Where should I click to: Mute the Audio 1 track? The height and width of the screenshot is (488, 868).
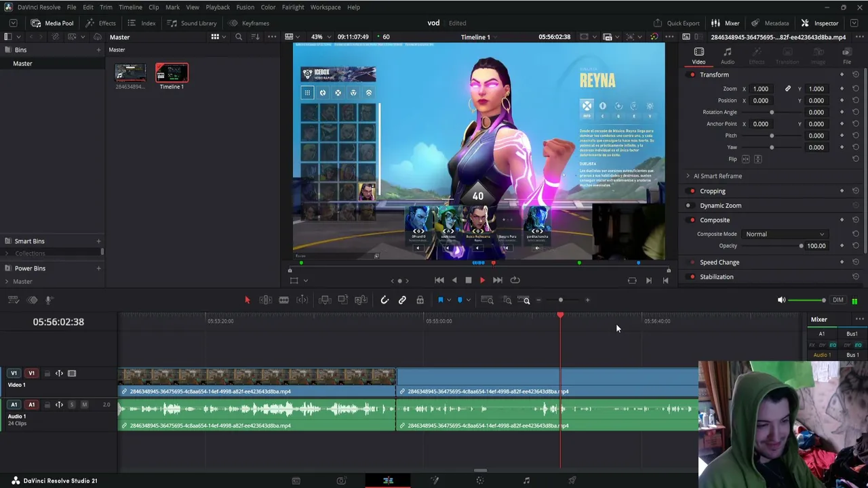click(84, 405)
